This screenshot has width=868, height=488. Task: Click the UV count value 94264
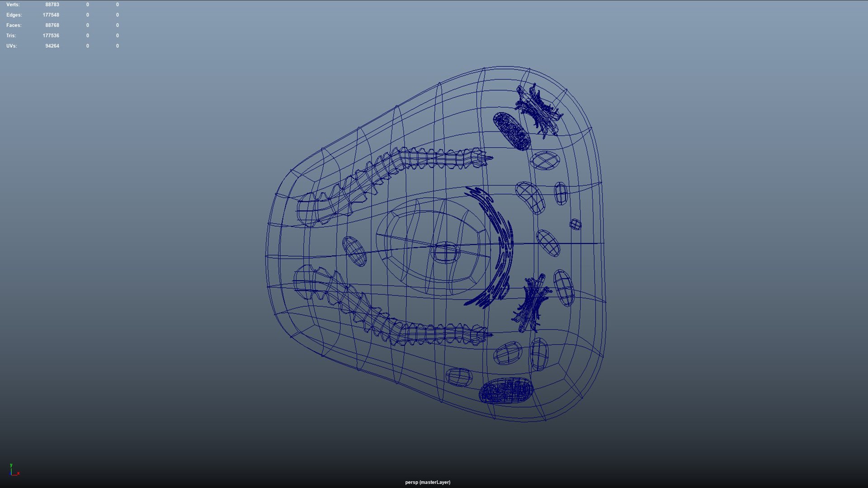pos(52,46)
